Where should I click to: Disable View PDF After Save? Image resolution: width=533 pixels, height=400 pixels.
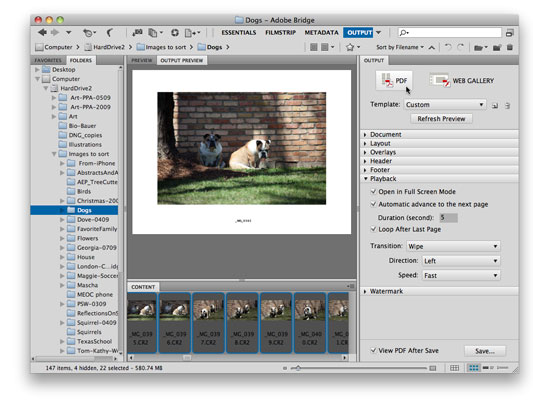[373, 350]
